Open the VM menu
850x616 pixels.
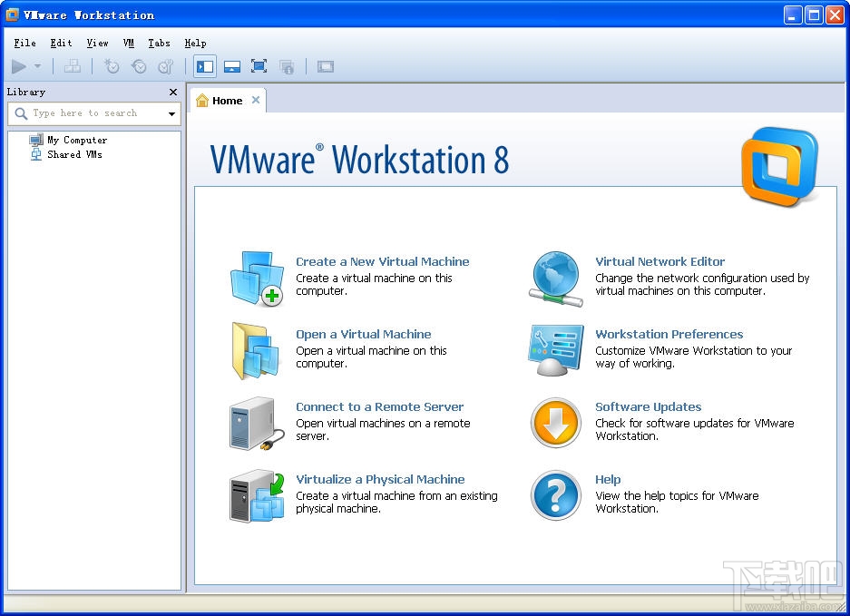129,43
